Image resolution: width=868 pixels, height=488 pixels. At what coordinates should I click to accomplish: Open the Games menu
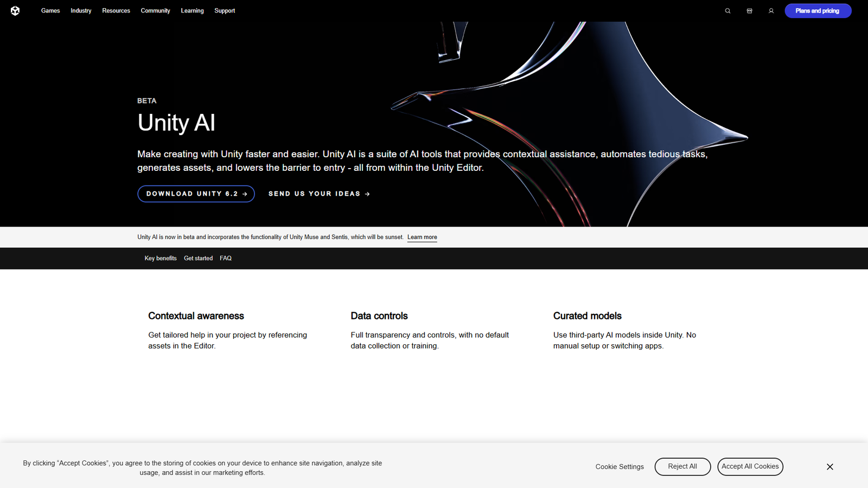click(50, 11)
